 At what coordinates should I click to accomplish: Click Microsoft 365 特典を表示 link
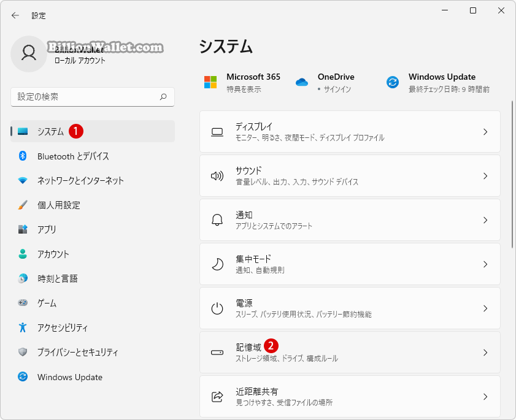tap(244, 89)
